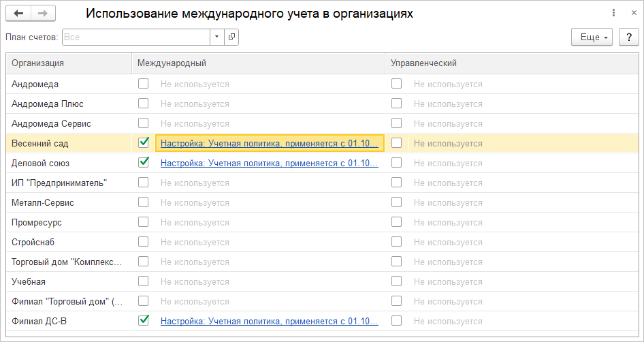644x342 pixels.
Task: Enable Международный checkbox for Андромеда
Action: click(x=144, y=84)
